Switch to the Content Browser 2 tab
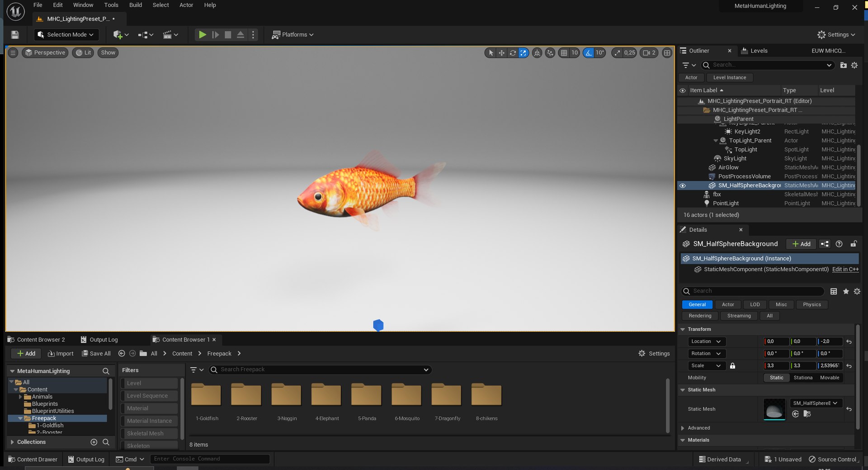The height and width of the screenshot is (470, 868). click(37, 340)
